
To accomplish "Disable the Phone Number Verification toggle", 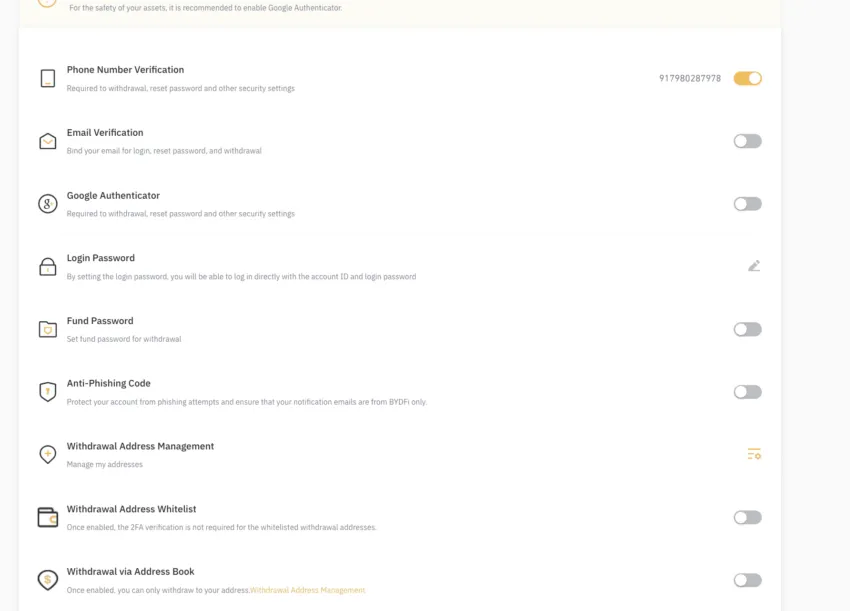I will pos(748,79).
